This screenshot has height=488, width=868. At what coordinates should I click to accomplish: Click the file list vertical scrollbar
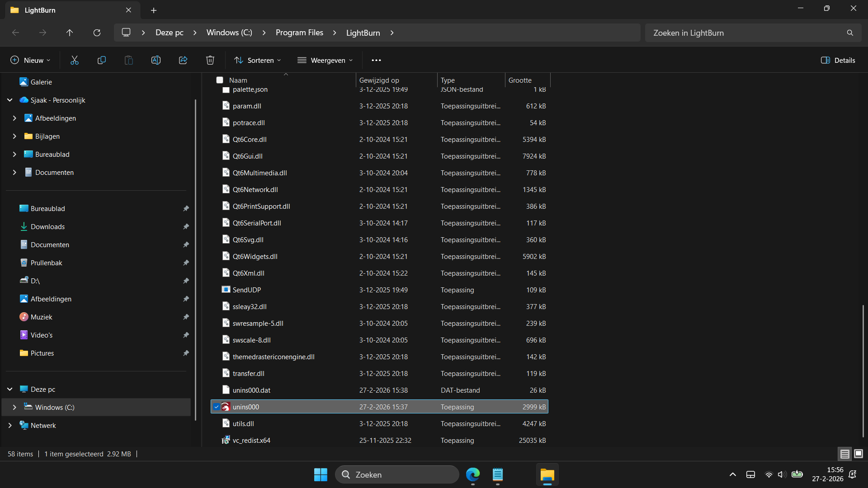[863, 371]
